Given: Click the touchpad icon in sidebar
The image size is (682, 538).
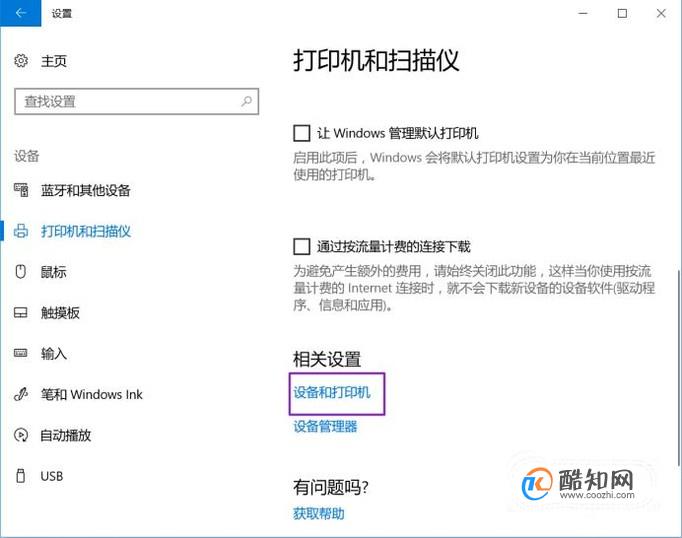Looking at the screenshot, I should 21,312.
